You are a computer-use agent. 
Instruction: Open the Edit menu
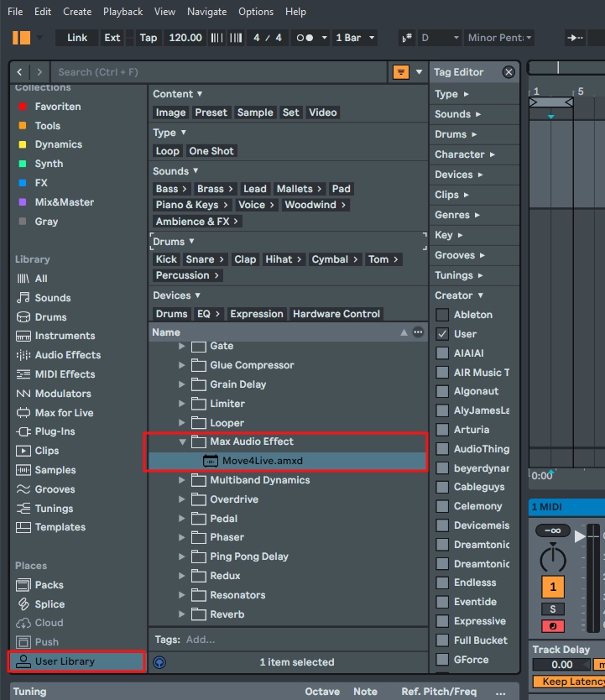pos(43,12)
